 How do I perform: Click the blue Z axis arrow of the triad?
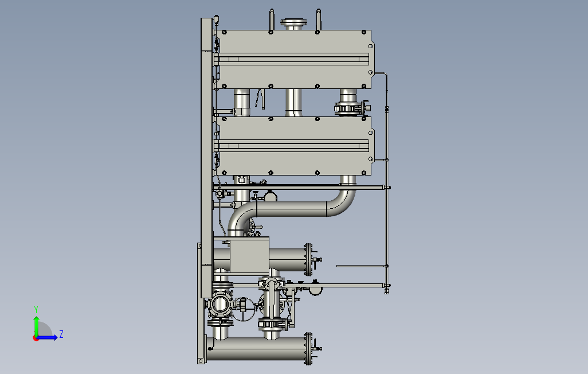point(46,337)
